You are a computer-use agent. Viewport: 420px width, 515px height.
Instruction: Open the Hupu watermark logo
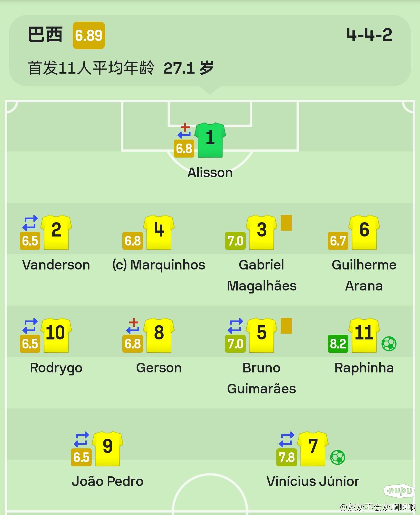point(399,491)
